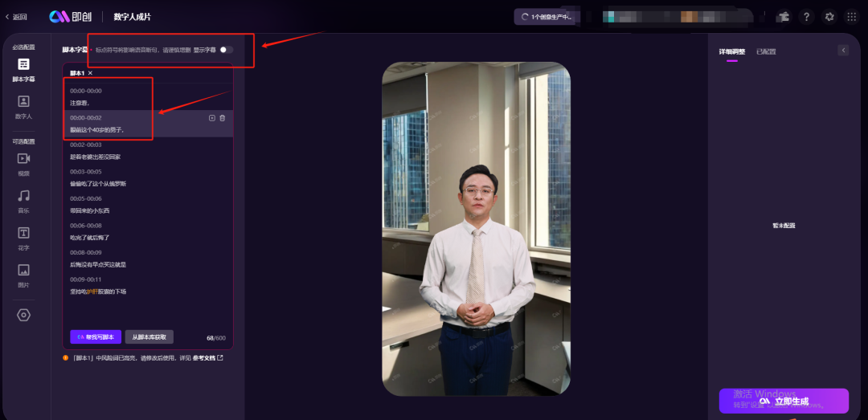Open the 脚本字幕 script subtitles panel
Viewport: 868px width, 420px height.
click(x=23, y=68)
